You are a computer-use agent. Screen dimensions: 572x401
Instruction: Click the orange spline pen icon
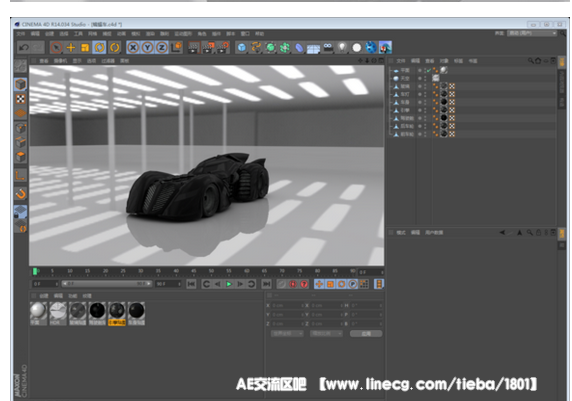256,48
